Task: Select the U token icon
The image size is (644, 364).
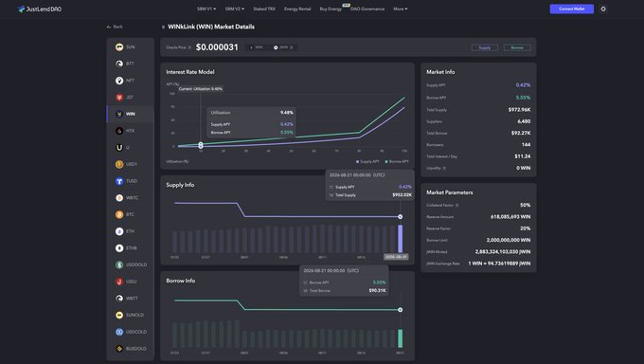Action: coord(119,148)
